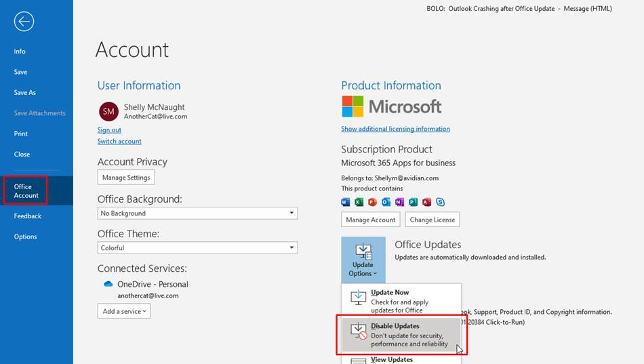Viewport: 644px width, 364px height.
Task: Click the Belongs to: Shellym@avidian.com text
Action: click(390, 178)
